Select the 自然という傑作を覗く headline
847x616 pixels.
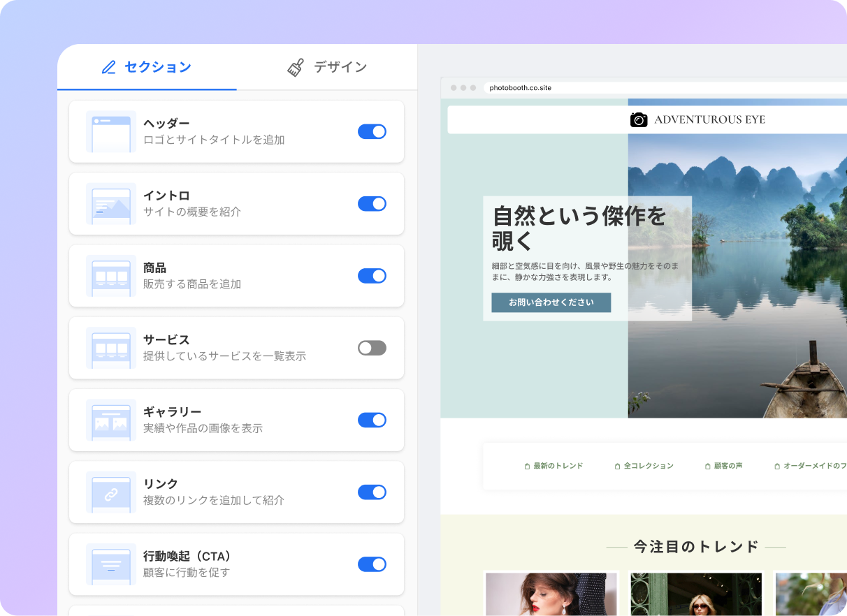click(579, 228)
